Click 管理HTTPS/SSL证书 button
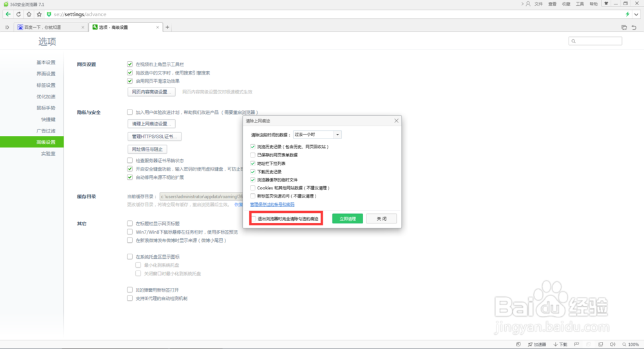 coord(154,137)
